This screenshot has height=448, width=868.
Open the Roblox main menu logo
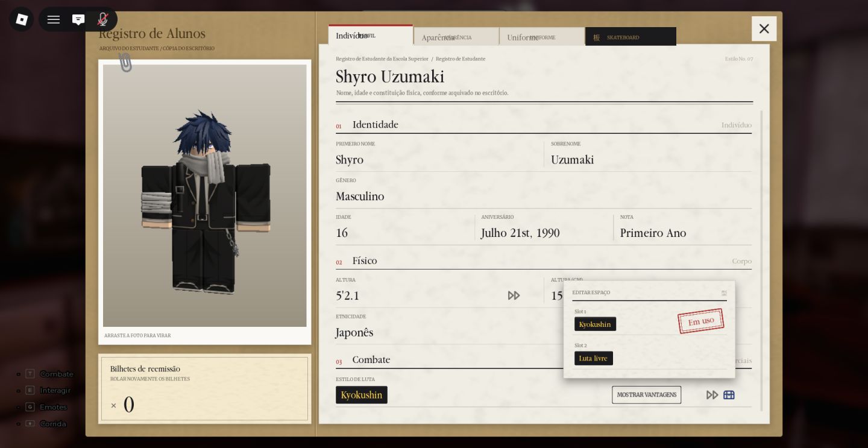(x=22, y=19)
